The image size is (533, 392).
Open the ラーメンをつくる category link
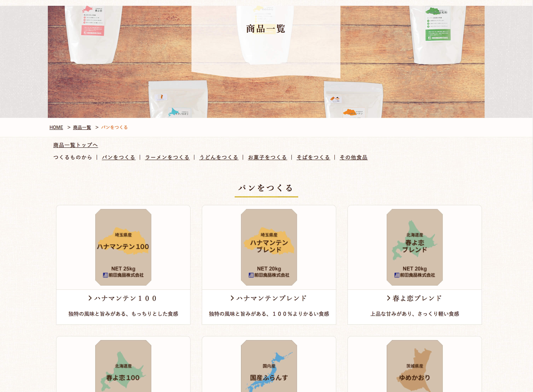[167, 157]
